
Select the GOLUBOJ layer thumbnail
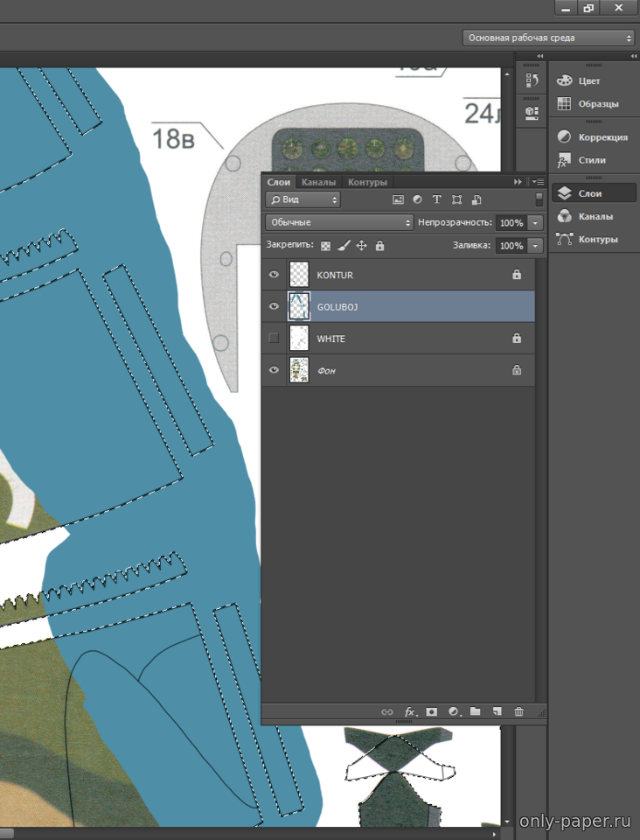click(x=299, y=306)
